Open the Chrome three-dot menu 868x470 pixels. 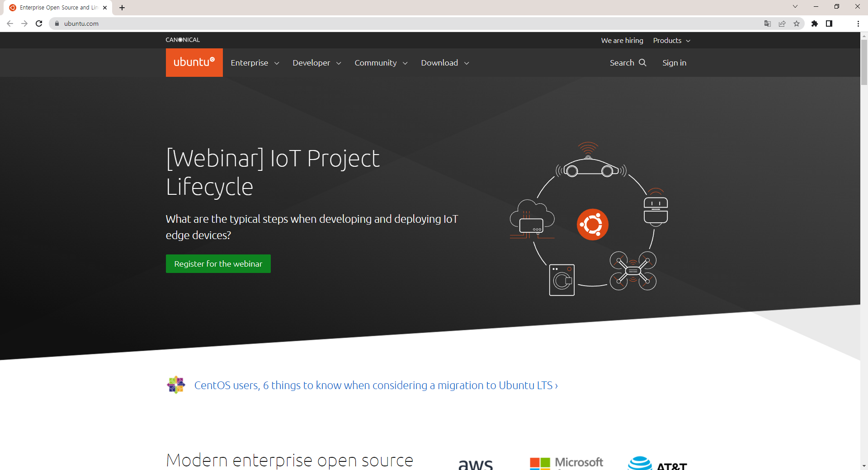(x=858, y=23)
